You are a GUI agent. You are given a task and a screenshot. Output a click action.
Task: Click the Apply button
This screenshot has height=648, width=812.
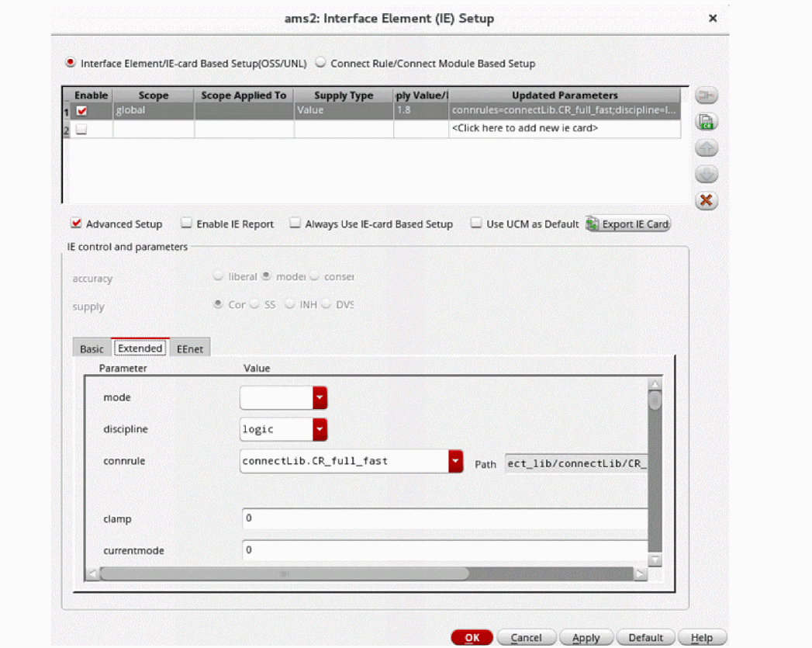click(x=586, y=638)
